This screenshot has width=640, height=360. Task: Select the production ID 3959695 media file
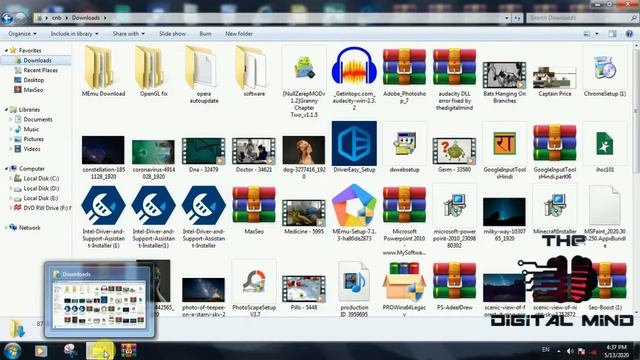coord(354,289)
